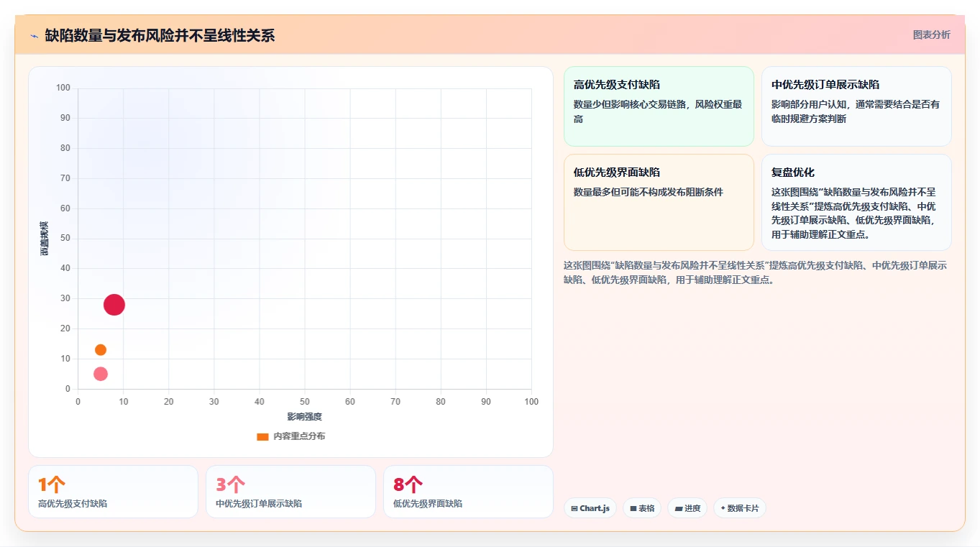Screen dimensions: 980x547
Task: Click the x-axis tick label 50
Action: point(305,402)
